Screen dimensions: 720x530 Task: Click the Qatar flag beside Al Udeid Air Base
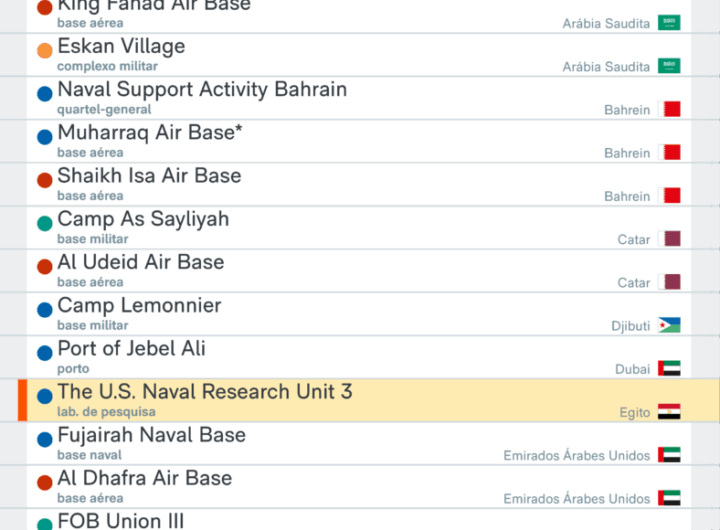[672, 282]
